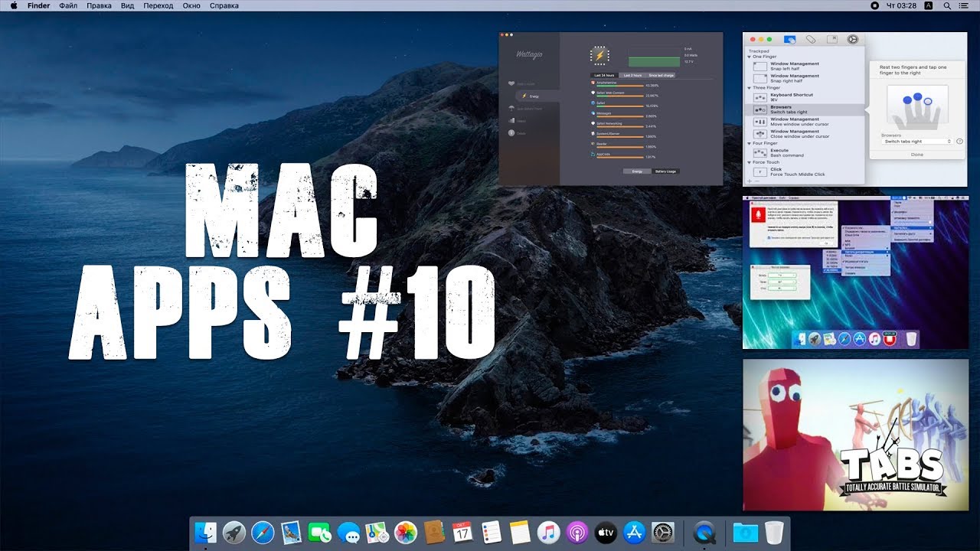Open System Preferences gear in Dock
The width and height of the screenshot is (980, 551).
(x=662, y=533)
